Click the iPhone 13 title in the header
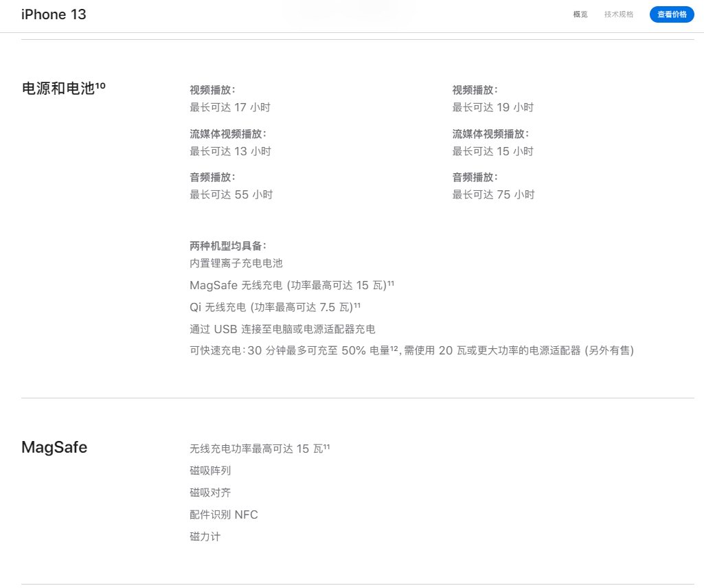 click(54, 14)
